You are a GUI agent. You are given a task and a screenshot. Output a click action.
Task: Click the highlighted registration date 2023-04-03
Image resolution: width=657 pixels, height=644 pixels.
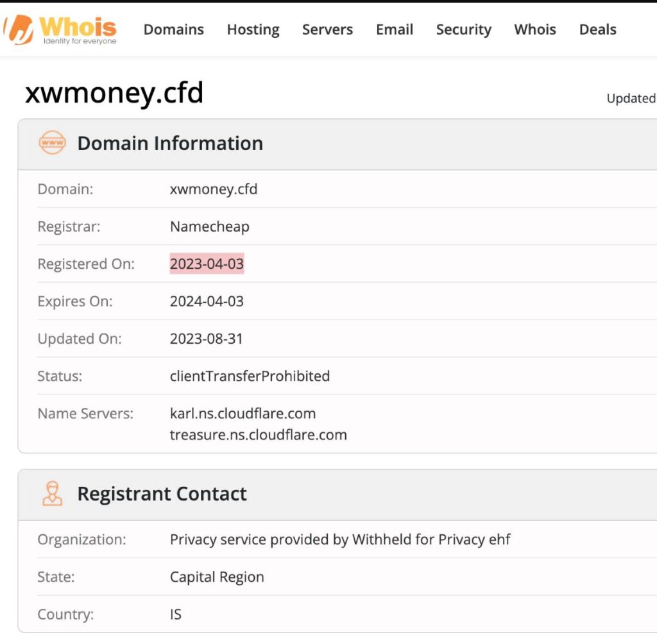tap(207, 264)
